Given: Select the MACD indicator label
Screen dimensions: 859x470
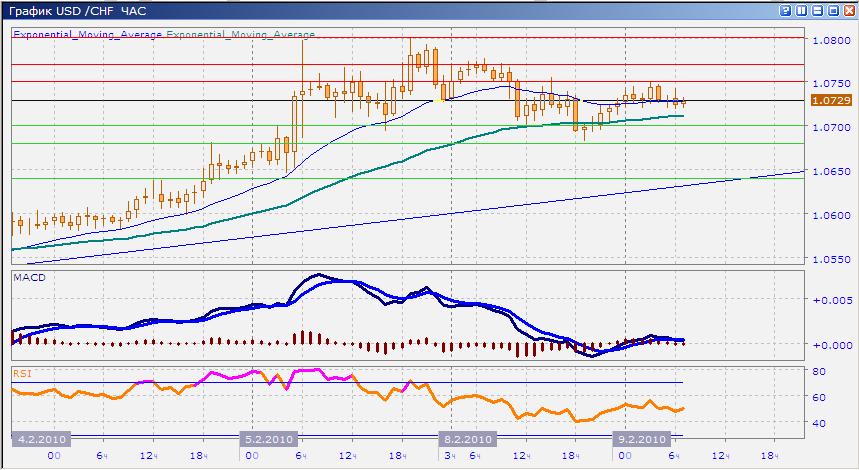Looking at the screenshot, I should 30,278.
